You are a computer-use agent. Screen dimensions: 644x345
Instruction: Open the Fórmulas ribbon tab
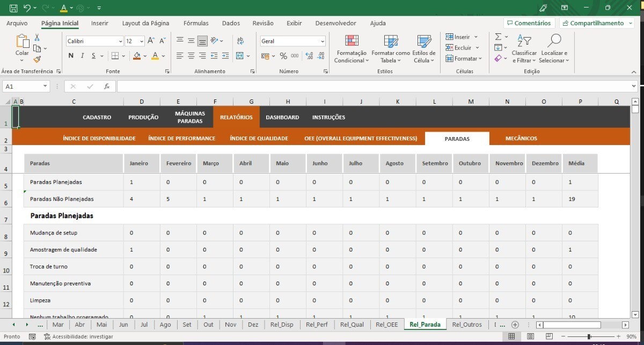point(196,23)
